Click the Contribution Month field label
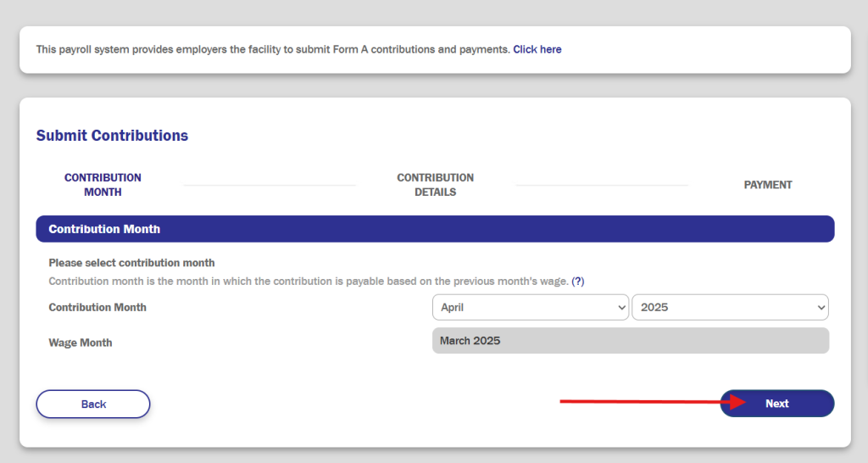Image resolution: width=868 pixels, height=463 pixels. [97, 307]
